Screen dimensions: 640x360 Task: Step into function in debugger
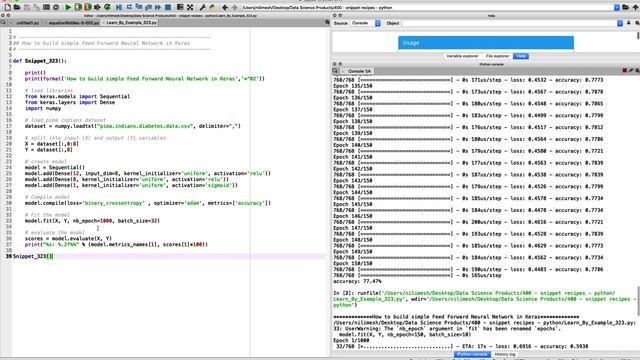tap(139, 7)
